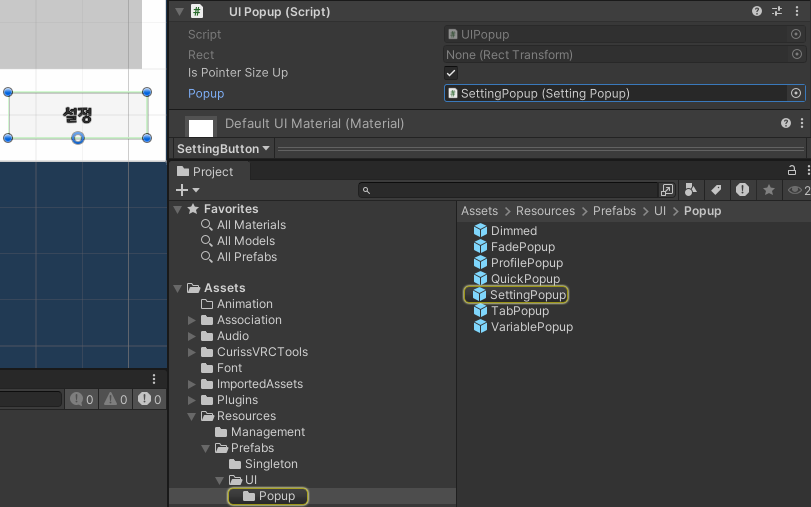Click the Default UI Material preview swatch
811x507 pixels.
pyautogui.click(x=201, y=127)
